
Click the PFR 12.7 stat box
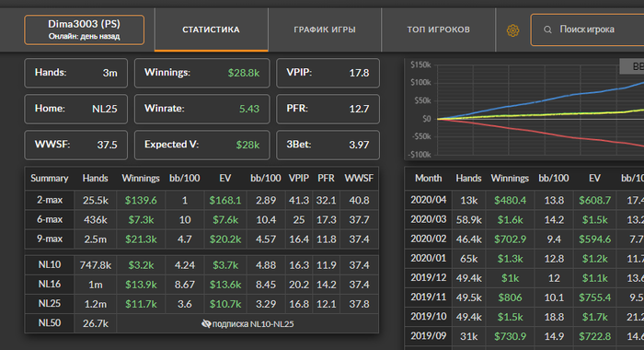coord(328,109)
